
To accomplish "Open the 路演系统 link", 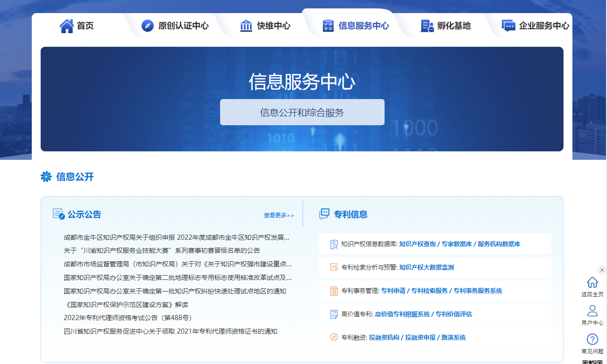I will (453, 337).
